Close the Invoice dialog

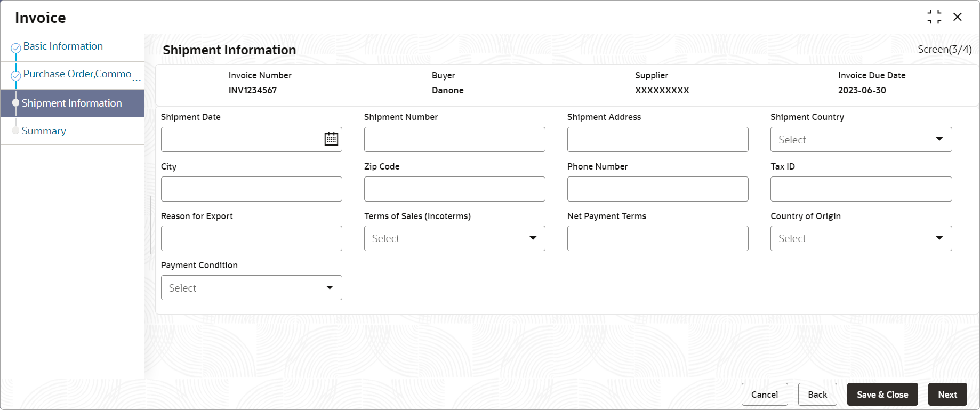[958, 17]
